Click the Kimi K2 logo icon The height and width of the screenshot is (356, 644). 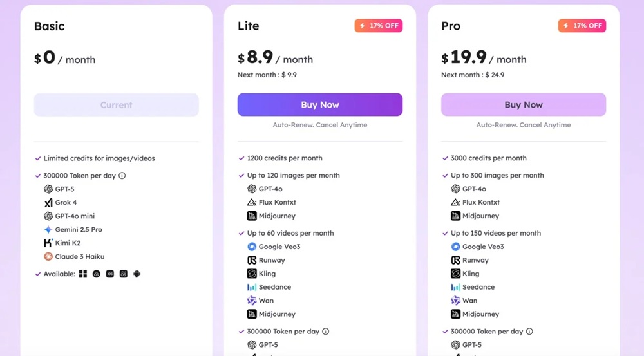click(x=48, y=243)
